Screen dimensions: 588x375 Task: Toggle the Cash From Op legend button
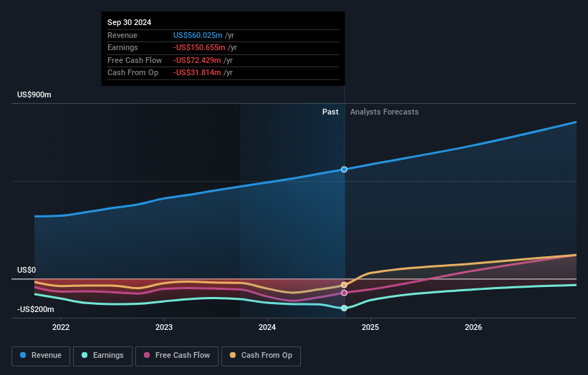[x=261, y=356]
